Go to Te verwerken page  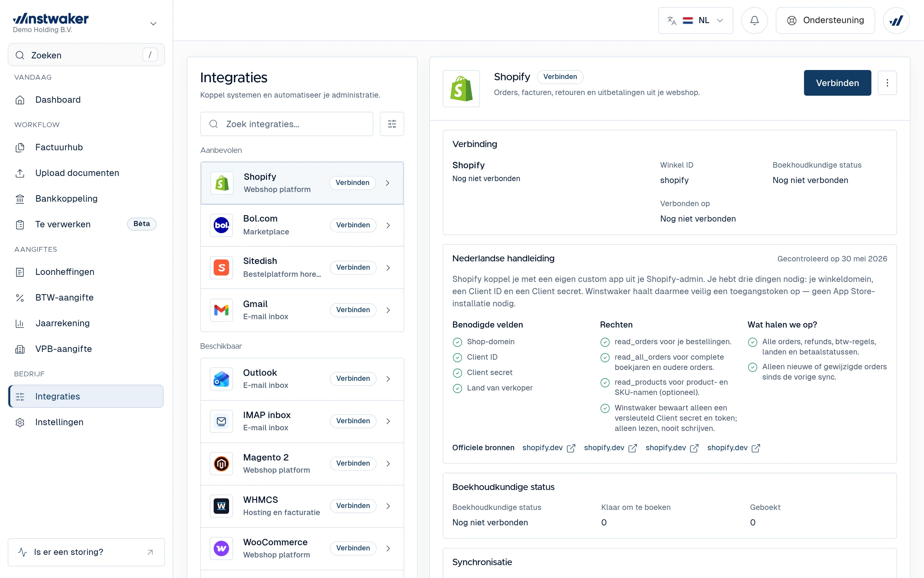[x=86, y=224]
